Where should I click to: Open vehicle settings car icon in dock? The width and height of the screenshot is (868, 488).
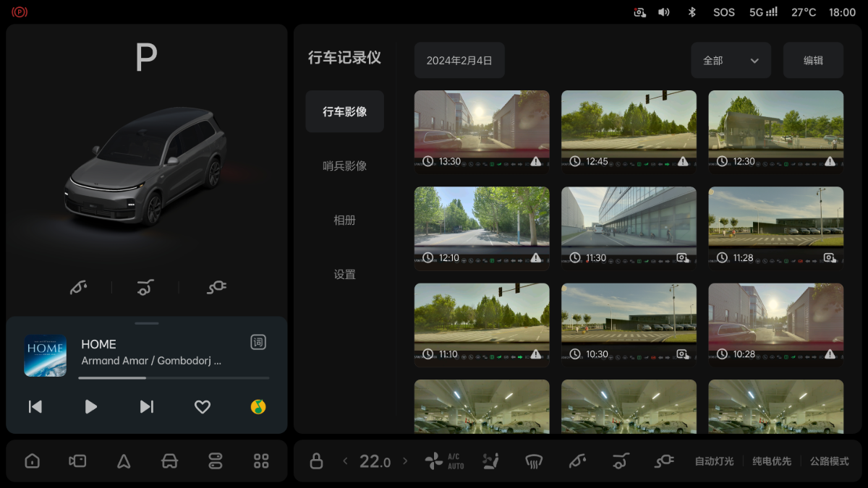[x=169, y=461]
